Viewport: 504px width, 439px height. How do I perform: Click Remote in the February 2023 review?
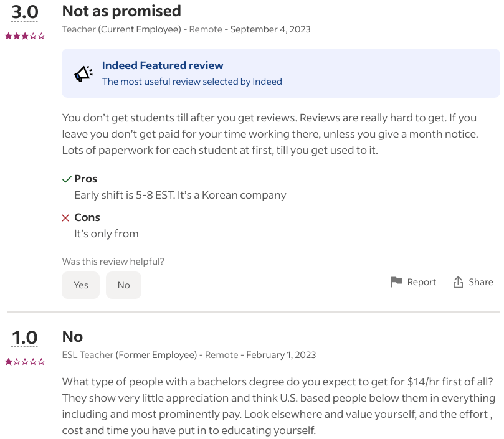pyautogui.click(x=221, y=354)
